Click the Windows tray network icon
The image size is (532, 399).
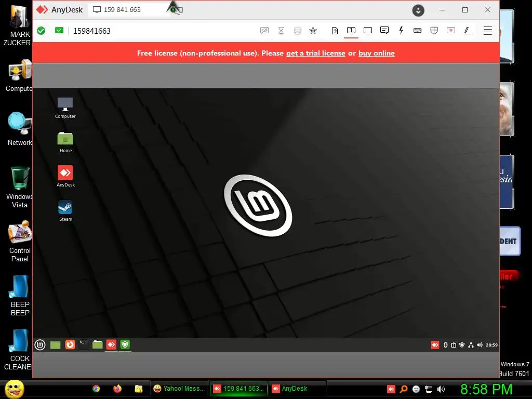[429, 389]
